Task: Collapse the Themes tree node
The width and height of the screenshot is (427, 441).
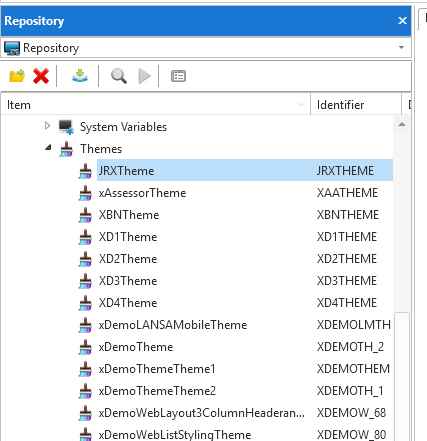Action: pyautogui.click(x=48, y=147)
